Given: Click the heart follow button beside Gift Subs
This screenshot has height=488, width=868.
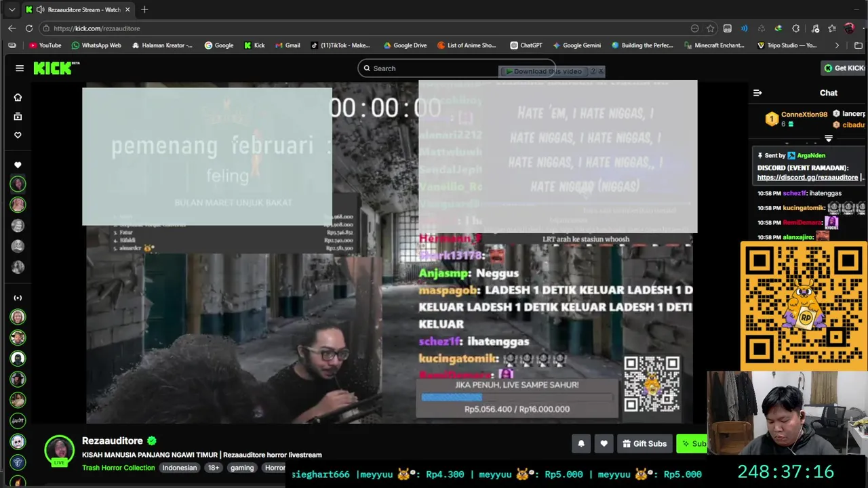Looking at the screenshot, I should click(604, 443).
